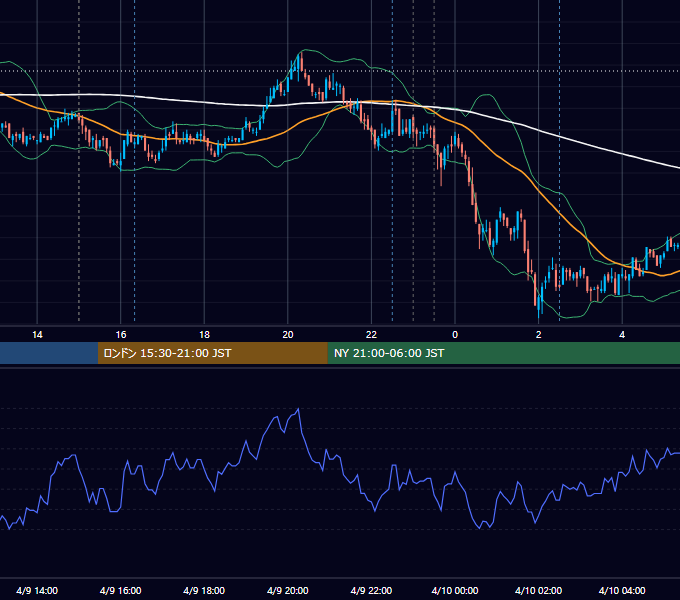Click the 4/9 16:00 date label

(x=121, y=590)
